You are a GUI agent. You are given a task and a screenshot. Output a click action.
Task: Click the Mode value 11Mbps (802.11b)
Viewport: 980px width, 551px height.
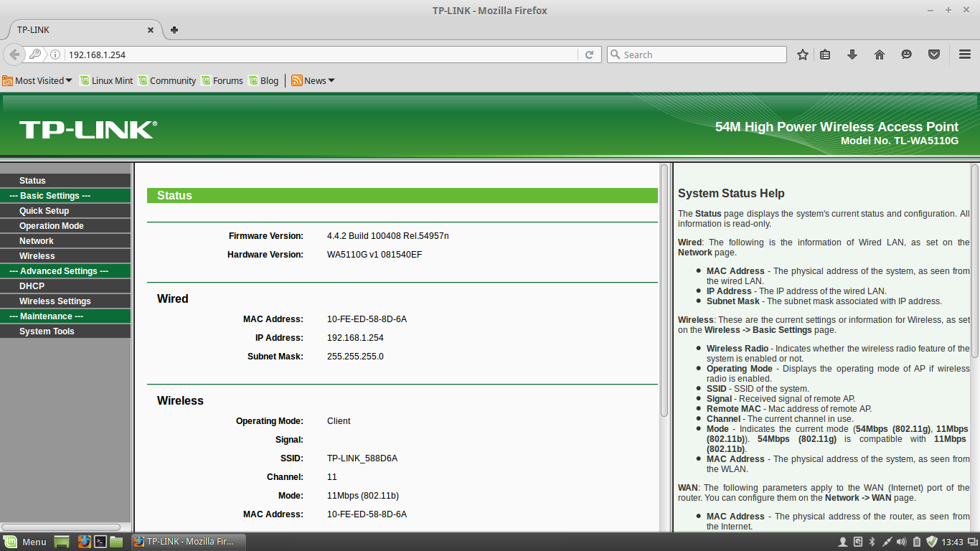pyautogui.click(x=363, y=496)
